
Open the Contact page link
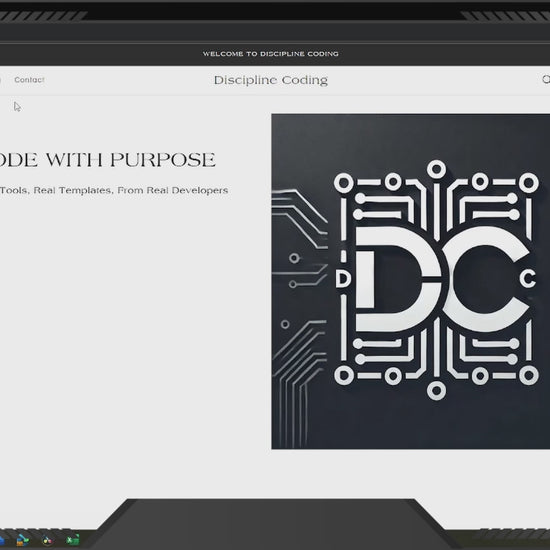click(29, 80)
